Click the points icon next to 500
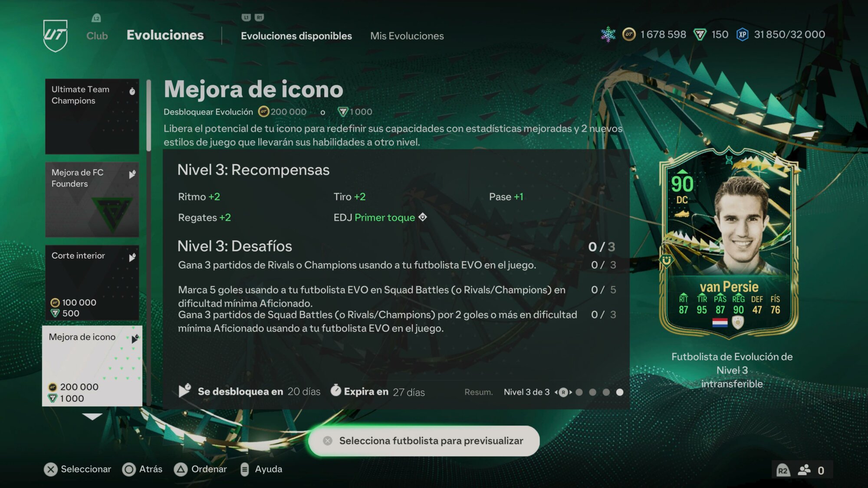This screenshot has width=868, height=488. [x=55, y=313]
